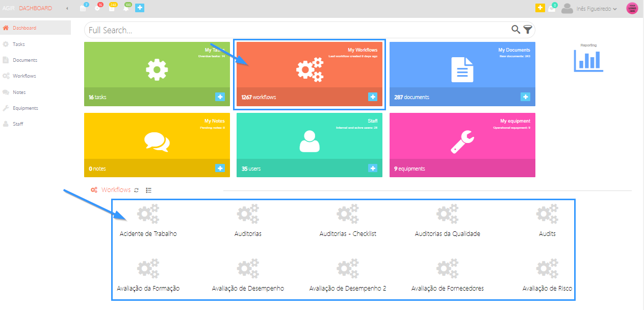The width and height of the screenshot is (644, 310).
Task: Open the Auditorias da Qualidade workflow
Action: click(448, 221)
